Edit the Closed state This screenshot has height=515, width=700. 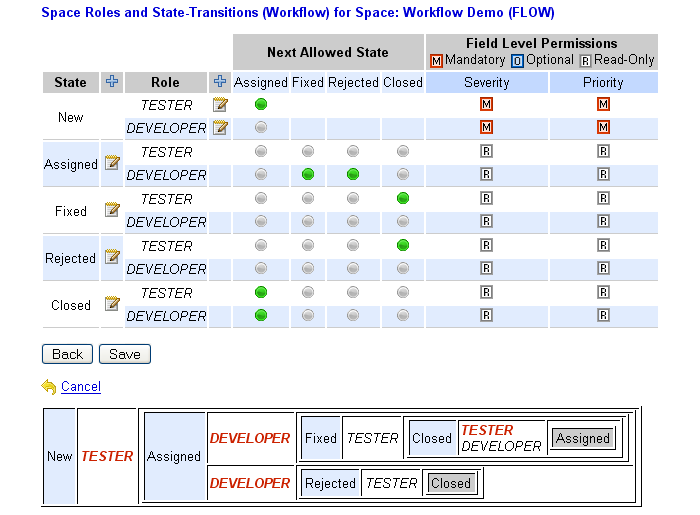tap(112, 303)
